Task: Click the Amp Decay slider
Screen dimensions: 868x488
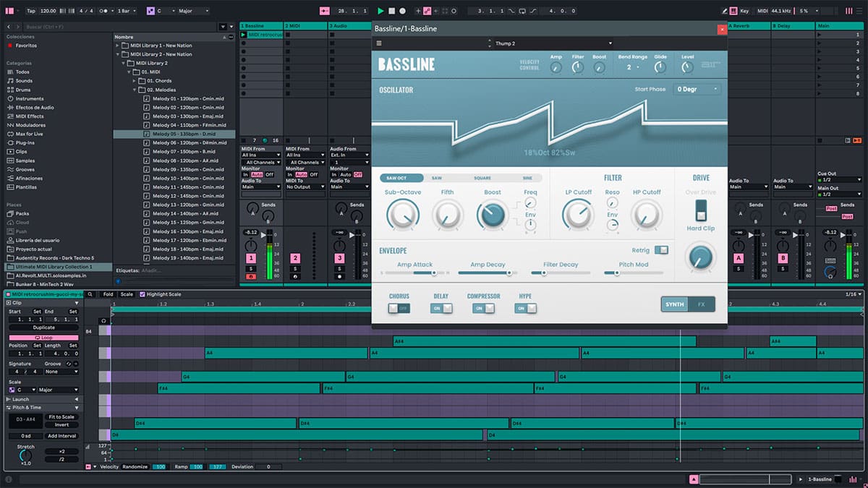Action: (487, 273)
